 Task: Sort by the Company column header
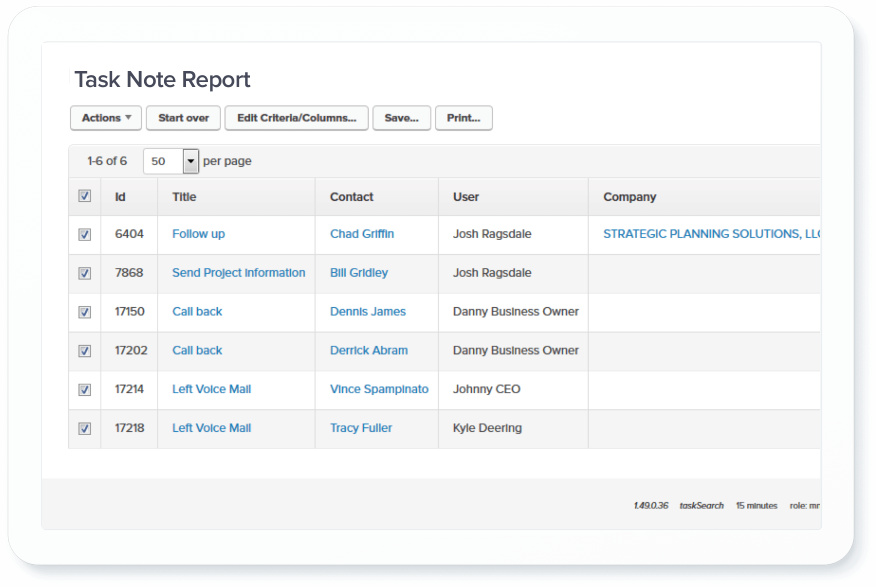pos(630,197)
